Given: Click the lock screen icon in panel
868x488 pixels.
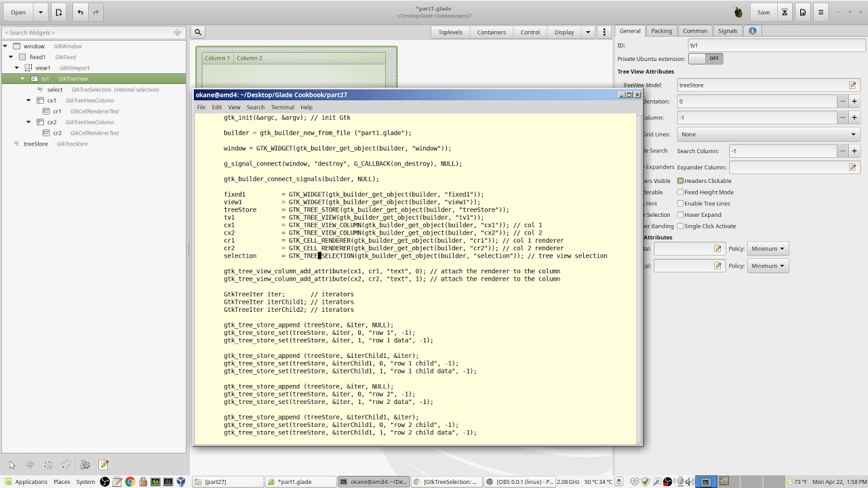Looking at the screenshot, I should click(142, 482).
